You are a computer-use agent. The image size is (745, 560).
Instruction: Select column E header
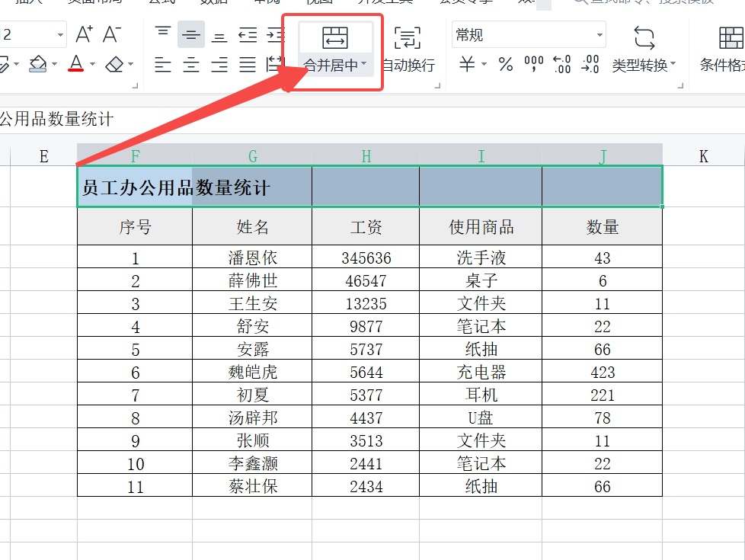(x=43, y=156)
